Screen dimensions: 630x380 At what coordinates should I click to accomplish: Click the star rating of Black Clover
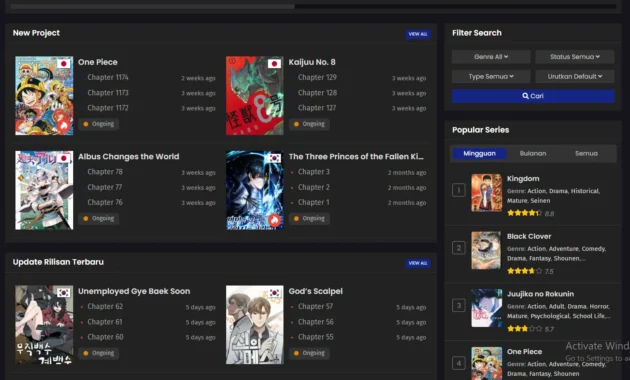pyautogui.click(x=524, y=271)
